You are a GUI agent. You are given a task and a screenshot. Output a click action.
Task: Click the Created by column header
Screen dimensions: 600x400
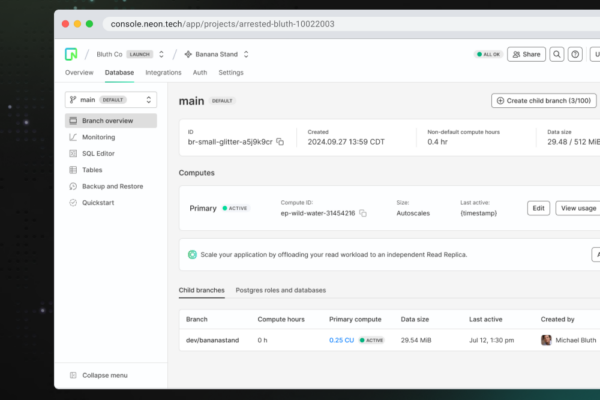[558, 319]
